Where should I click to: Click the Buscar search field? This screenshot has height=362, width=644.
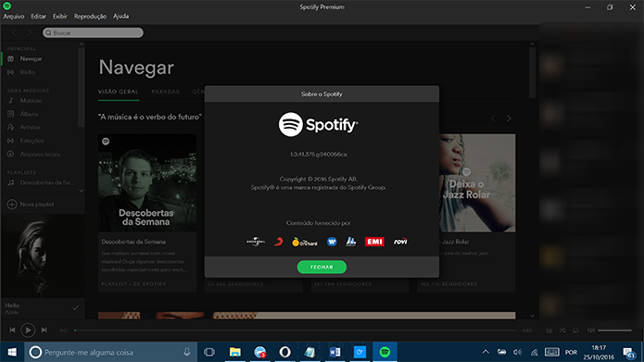[x=94, y=32]
